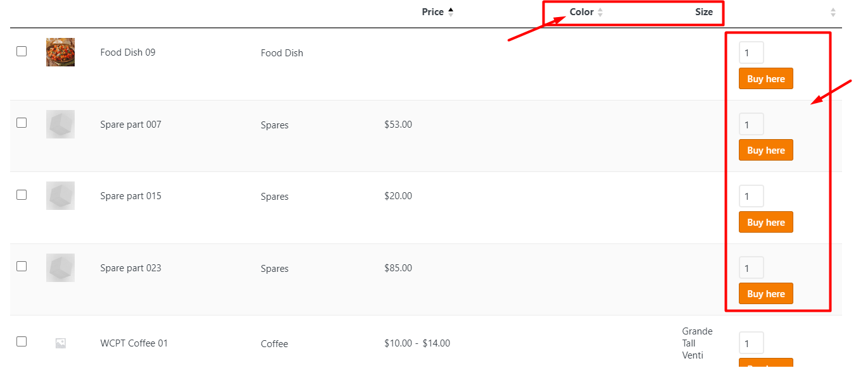The height and width of the screenshot is (368, 868).
Task: Select the Grande size option
Action: coord(696,331)
